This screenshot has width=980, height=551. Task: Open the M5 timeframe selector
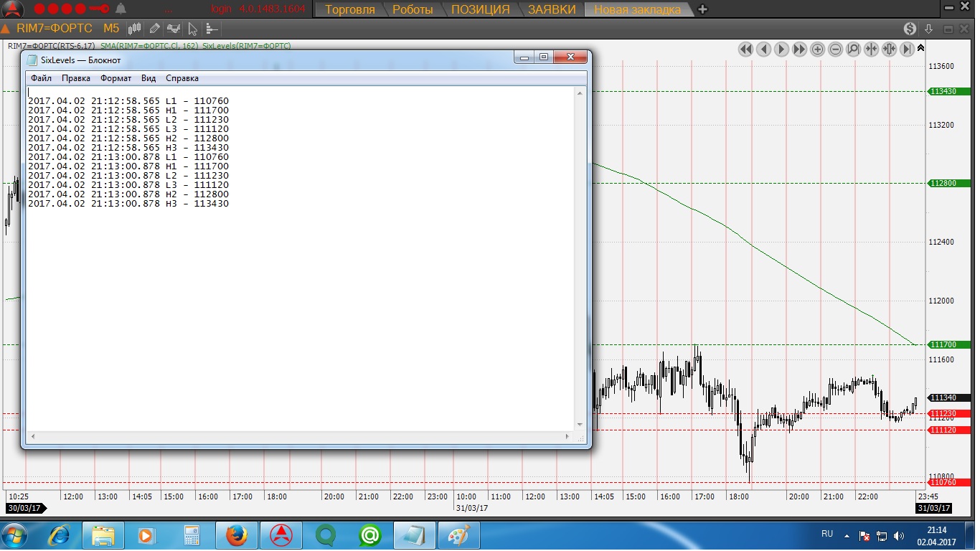pos(111,29)
